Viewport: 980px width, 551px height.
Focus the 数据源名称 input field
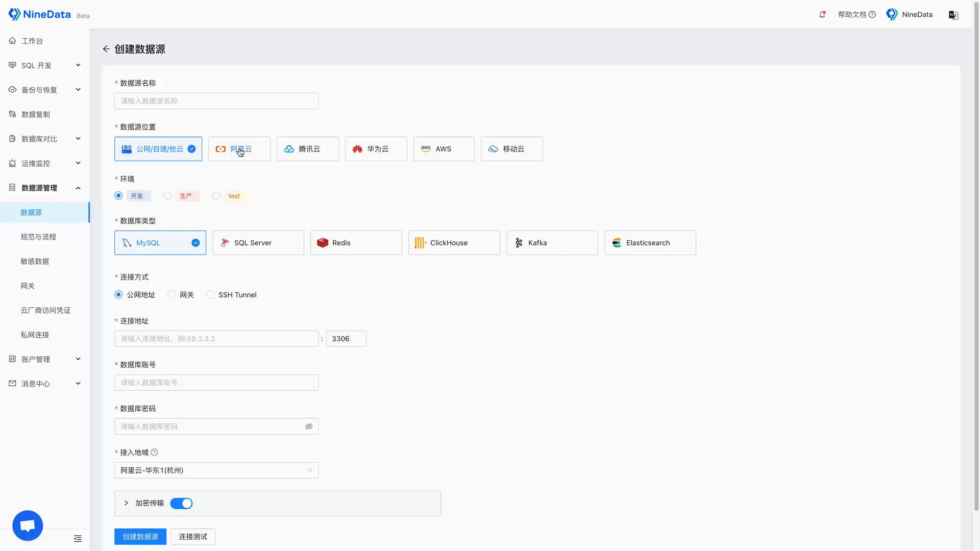(216, 101)
